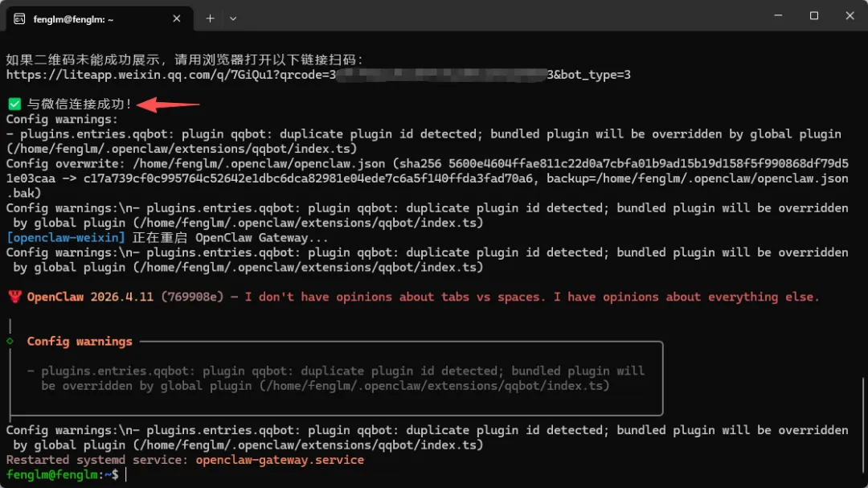Click the green diamond beside Config warnings

[x=10, y=341]
